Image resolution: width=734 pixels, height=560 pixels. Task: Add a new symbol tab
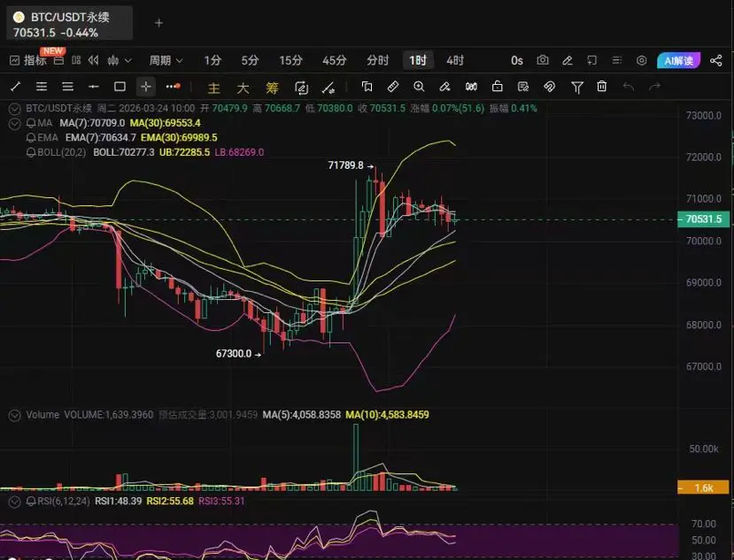(x=158, y=23)
